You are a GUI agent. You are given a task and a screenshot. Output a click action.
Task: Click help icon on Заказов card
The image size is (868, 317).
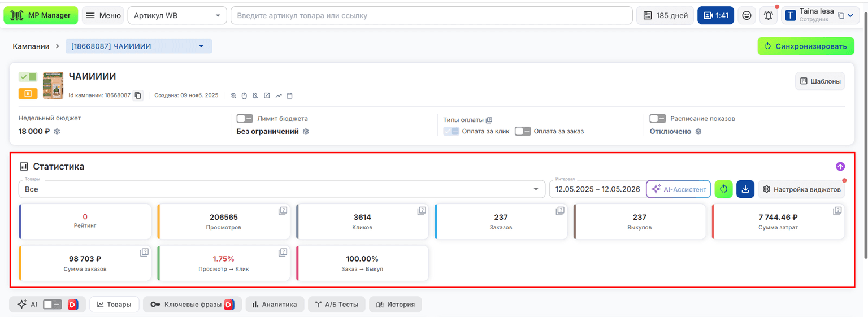tap(560, 211)
